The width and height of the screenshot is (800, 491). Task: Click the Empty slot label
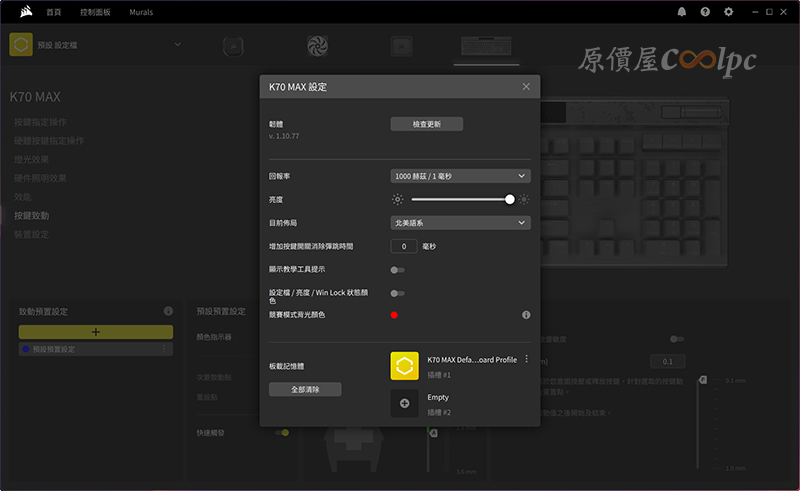438,398
